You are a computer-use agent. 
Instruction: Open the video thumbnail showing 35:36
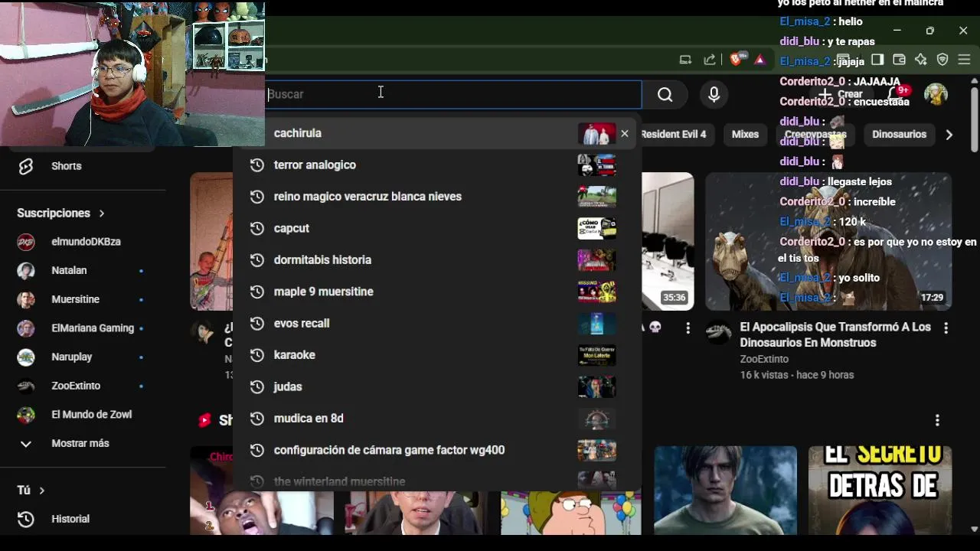[668, 241]
